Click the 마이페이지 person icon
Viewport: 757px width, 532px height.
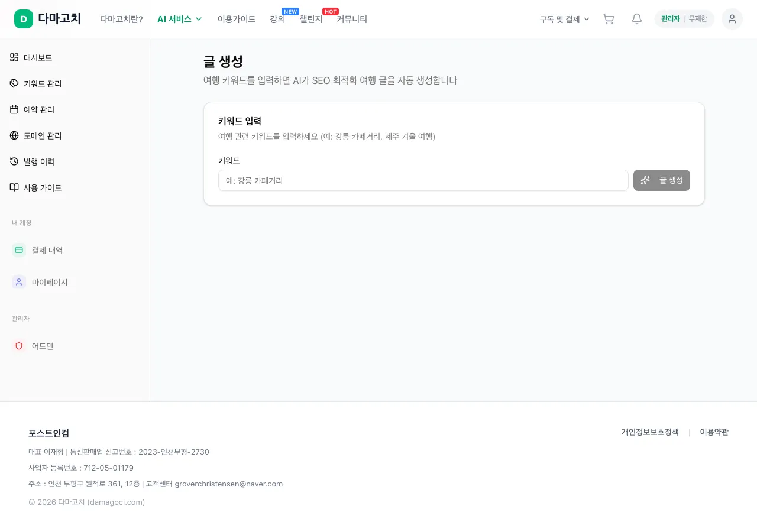19,282
